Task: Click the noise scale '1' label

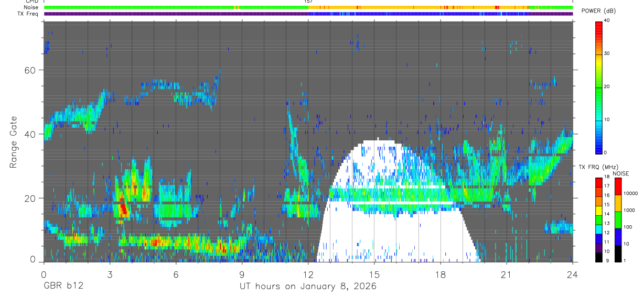Action: coord(625,260)
